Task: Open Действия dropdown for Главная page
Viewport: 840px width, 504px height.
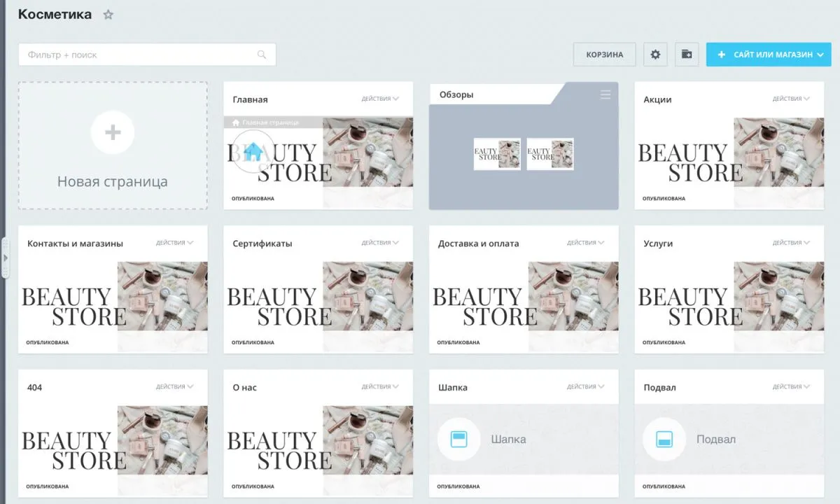Action: [380, 99]
